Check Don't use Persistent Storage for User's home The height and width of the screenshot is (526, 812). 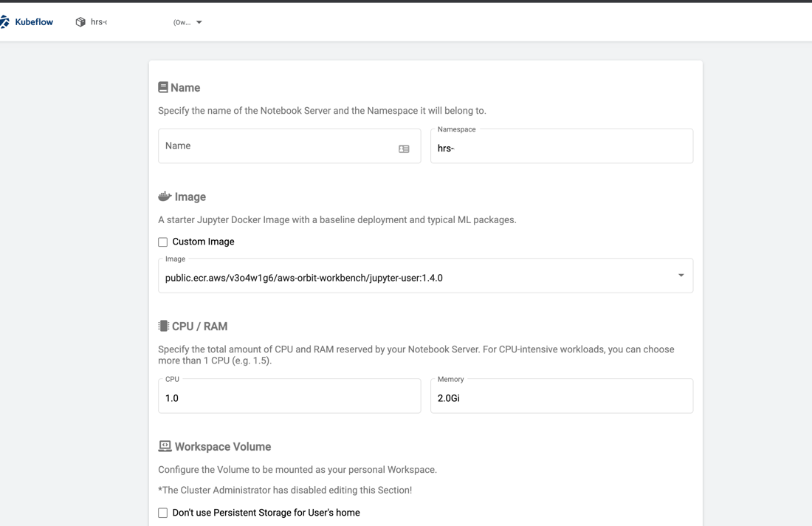[162, 512]
